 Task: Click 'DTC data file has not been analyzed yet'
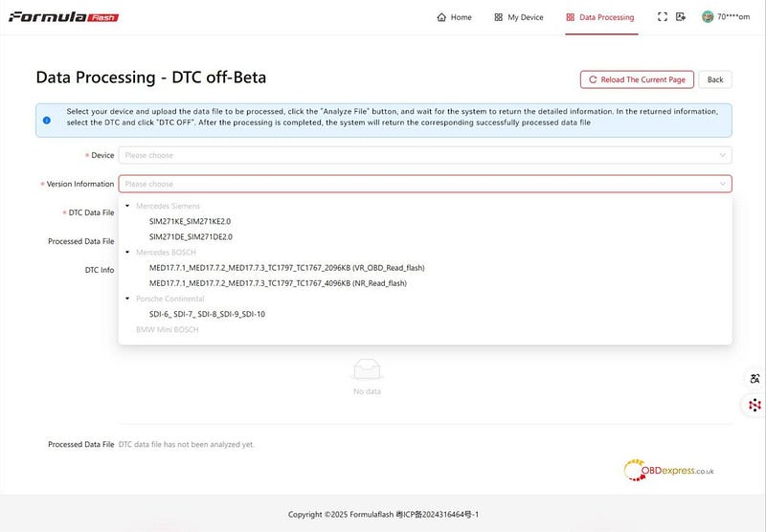point(186,445)
